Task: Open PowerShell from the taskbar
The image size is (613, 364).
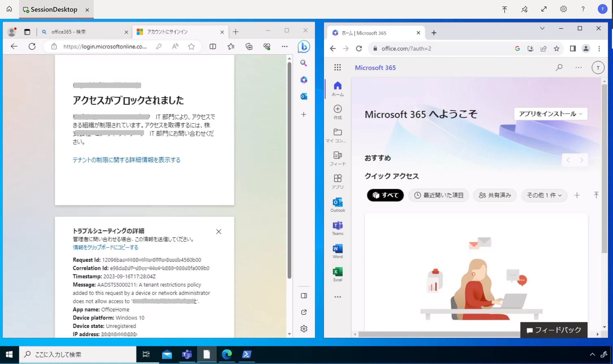Action: pos(247,354)
